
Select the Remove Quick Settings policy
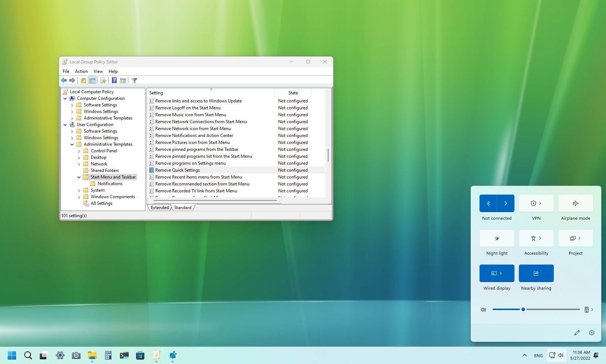click(177, 170)
